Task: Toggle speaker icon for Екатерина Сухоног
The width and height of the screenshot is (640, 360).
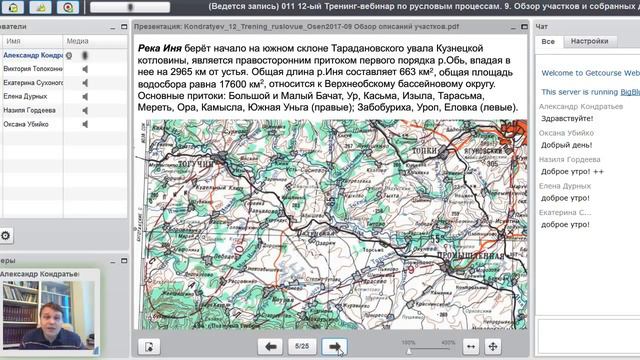Action: 85,83
